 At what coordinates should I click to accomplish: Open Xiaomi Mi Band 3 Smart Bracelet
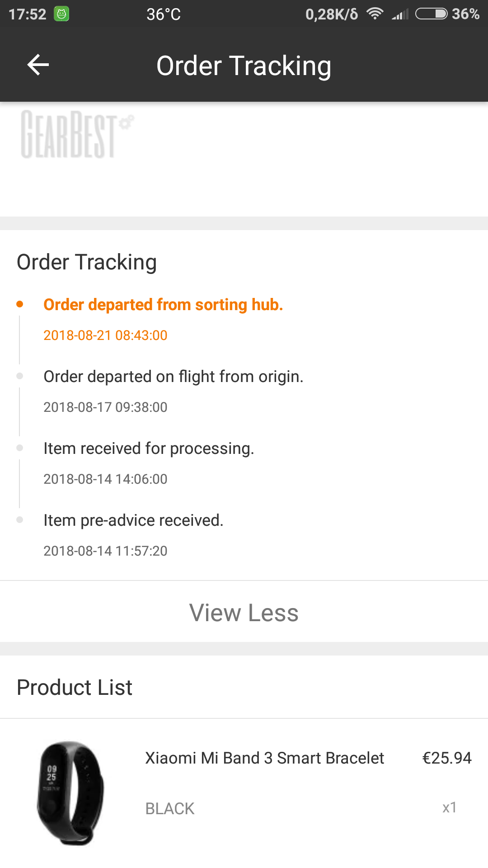pyautogui.click(x=264, y=758)
